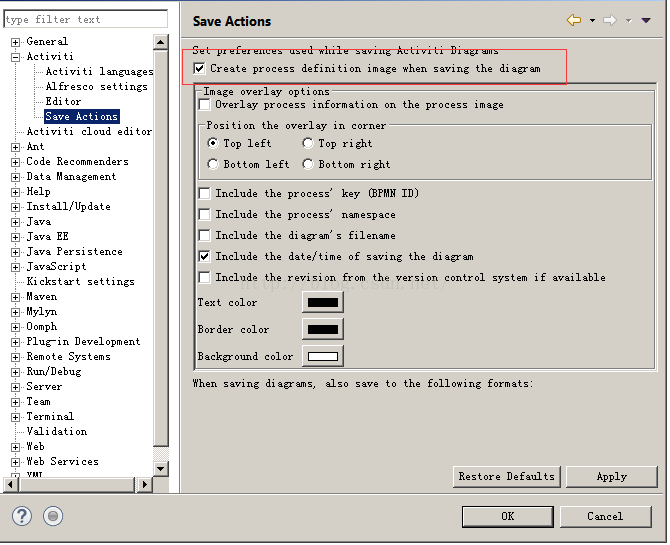
Task: Select Plug-in Development tree item
Action: click(x=83, y=342)
